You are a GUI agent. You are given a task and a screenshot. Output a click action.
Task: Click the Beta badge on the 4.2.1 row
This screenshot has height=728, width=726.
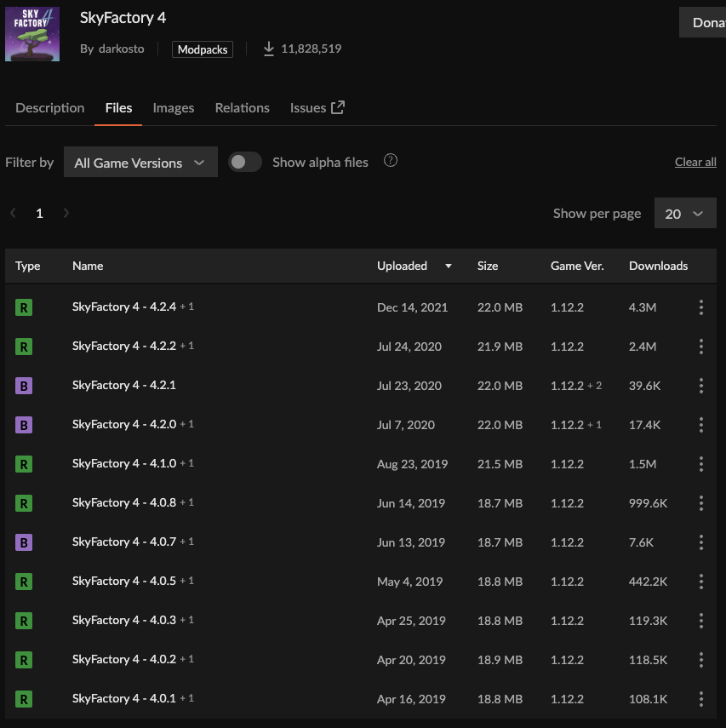click(x=24, y=386)
